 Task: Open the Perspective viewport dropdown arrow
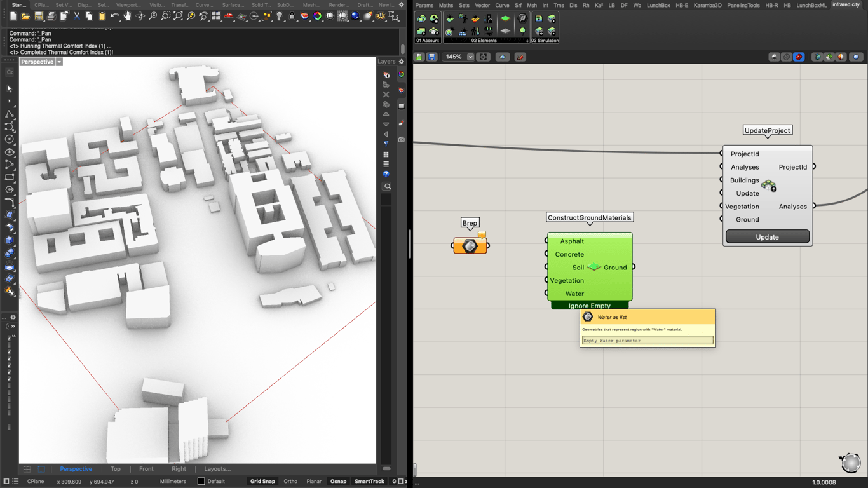[59, 62]
